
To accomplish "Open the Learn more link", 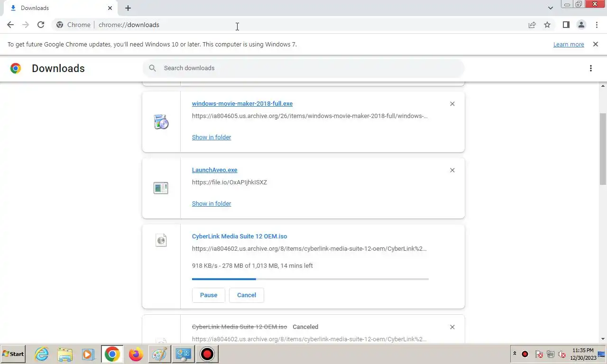I will point(569,44).
